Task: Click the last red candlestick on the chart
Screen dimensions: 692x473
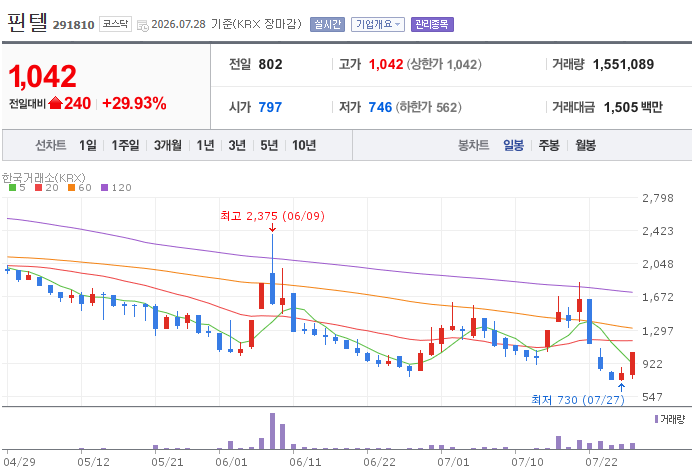Action: [632, 364]
